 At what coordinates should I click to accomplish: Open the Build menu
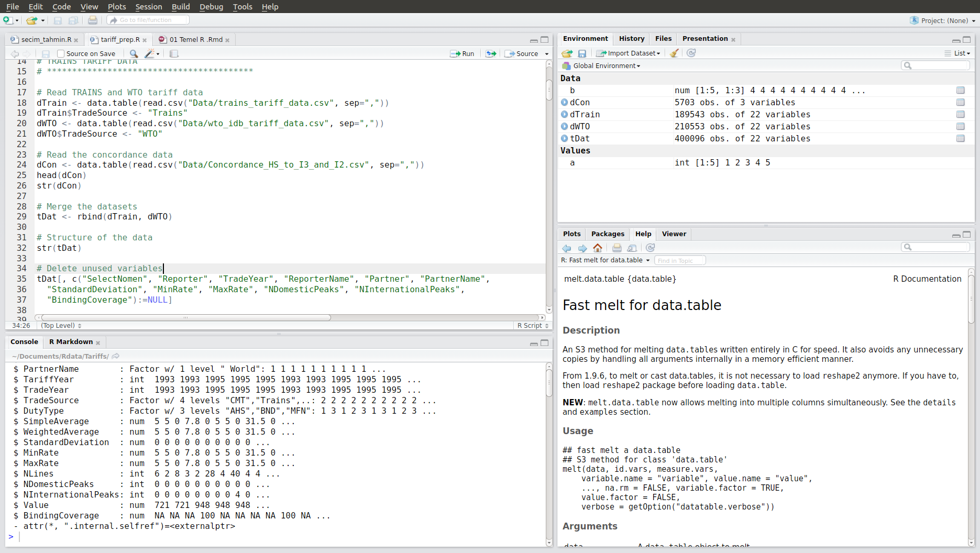click(181, 7)
